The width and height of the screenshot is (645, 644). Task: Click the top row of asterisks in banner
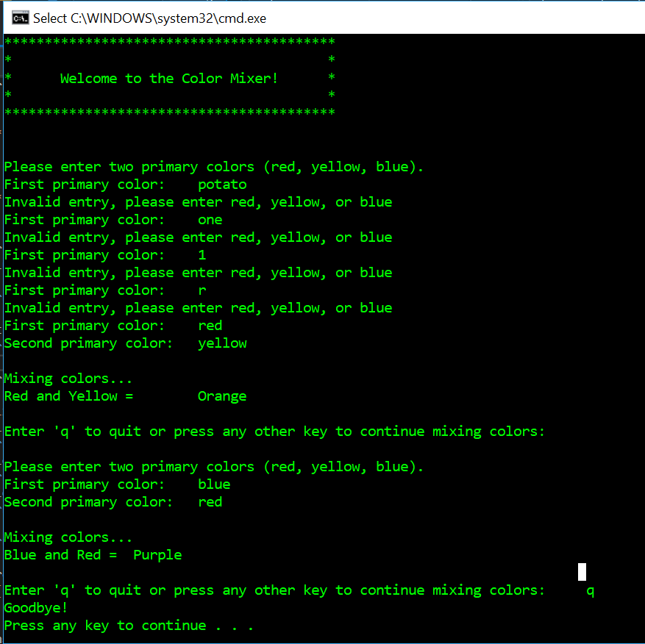pos(169,41)
